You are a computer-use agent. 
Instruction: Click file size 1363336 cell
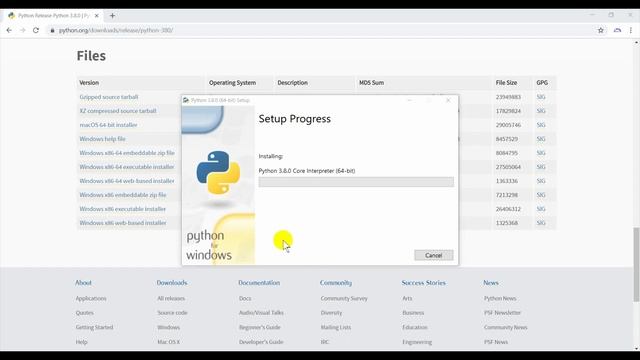point(507,181)
